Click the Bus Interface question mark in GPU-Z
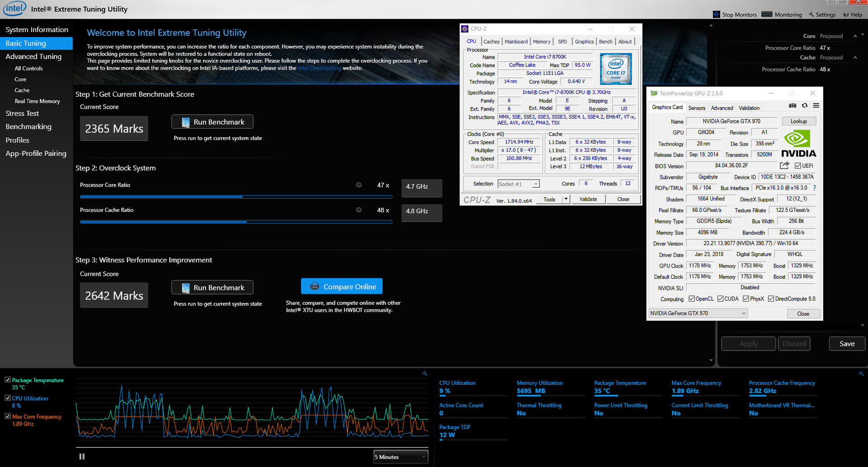Viewport: 868px width, 467px height. 815,188
